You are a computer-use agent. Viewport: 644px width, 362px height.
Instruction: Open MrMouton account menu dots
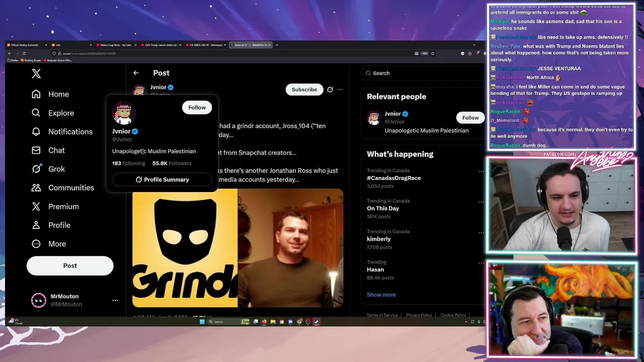(x=115, y=300)
